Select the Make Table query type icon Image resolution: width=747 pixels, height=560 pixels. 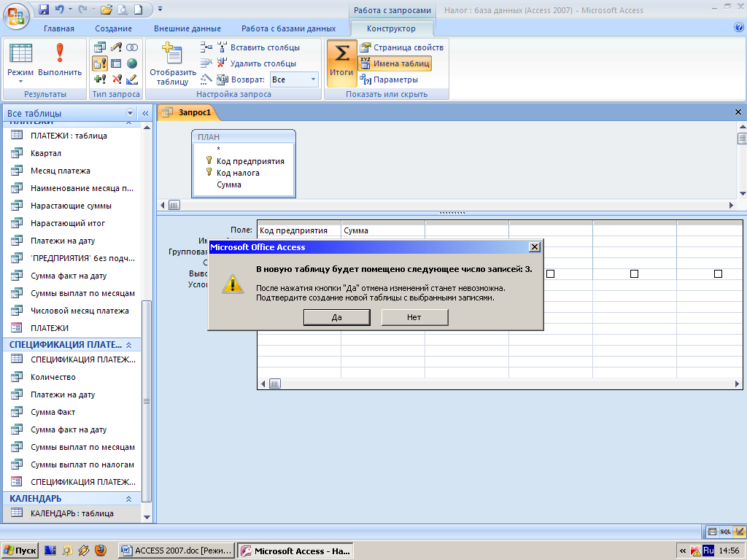100,63
